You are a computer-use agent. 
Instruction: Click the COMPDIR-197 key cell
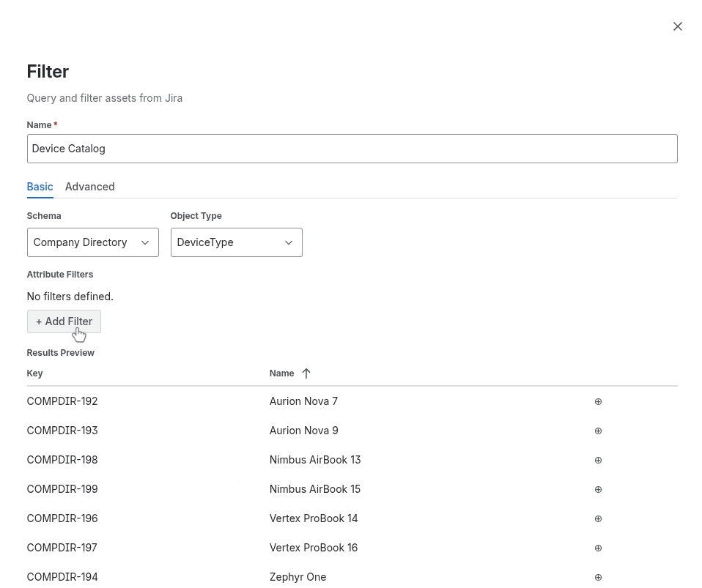(62, 548)
